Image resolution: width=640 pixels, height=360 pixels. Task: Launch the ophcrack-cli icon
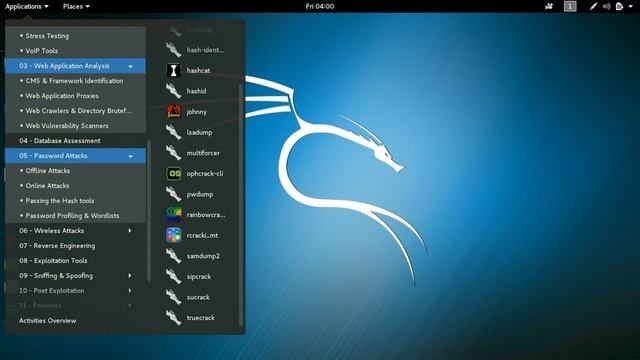click(x=173, y=173)
